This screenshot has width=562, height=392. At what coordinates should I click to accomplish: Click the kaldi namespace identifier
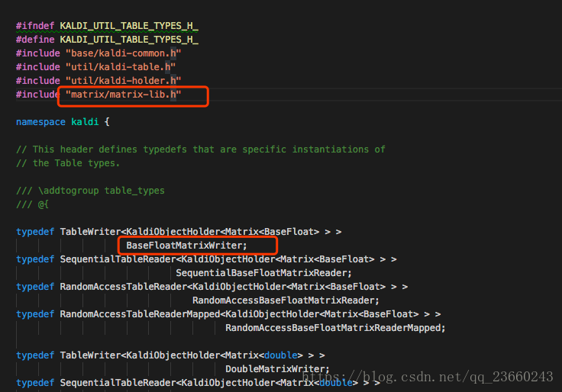click(x=85, y=122)
